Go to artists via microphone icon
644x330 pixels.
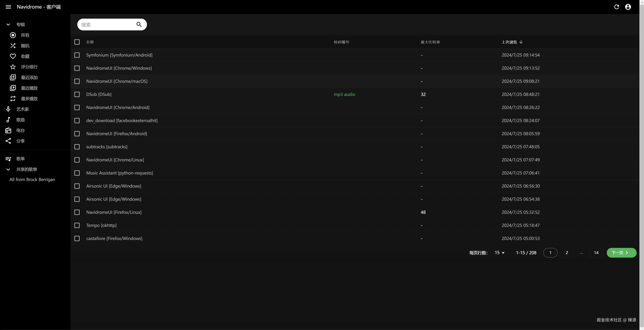[8, 109]
